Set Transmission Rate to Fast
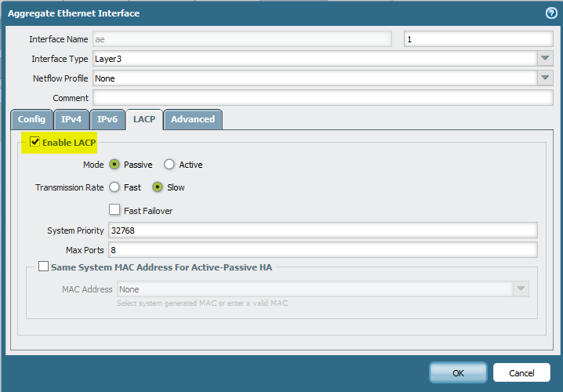 114,187
